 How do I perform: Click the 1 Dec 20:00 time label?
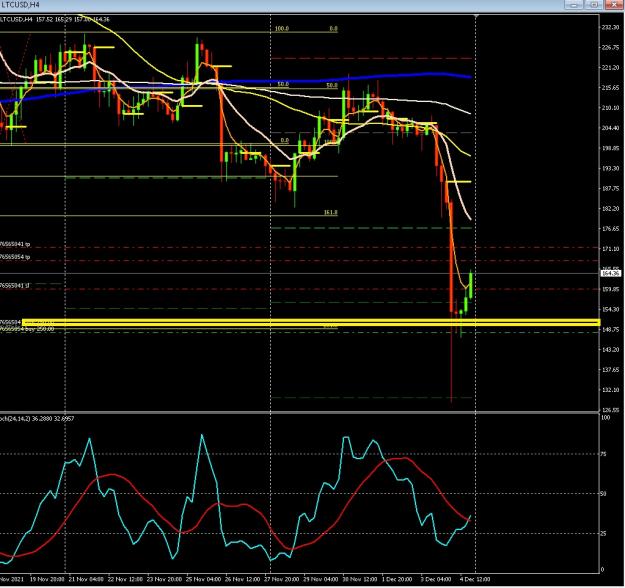click(397, 579)
